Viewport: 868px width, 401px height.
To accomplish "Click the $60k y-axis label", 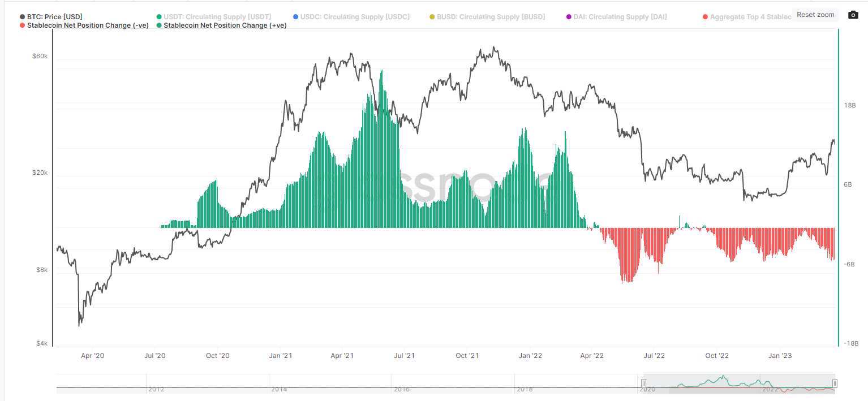I will tap(41, 57).
